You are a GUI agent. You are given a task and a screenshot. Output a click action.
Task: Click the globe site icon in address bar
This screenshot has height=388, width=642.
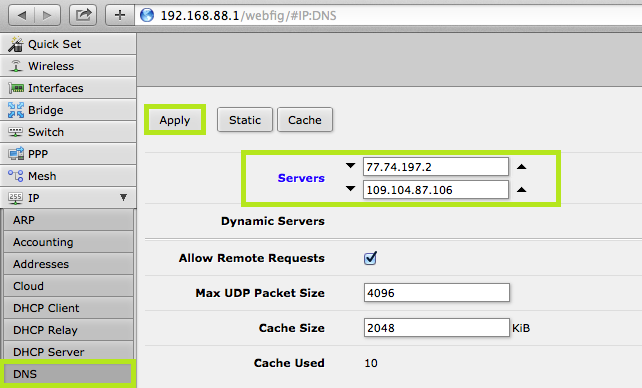pos(147,15)
